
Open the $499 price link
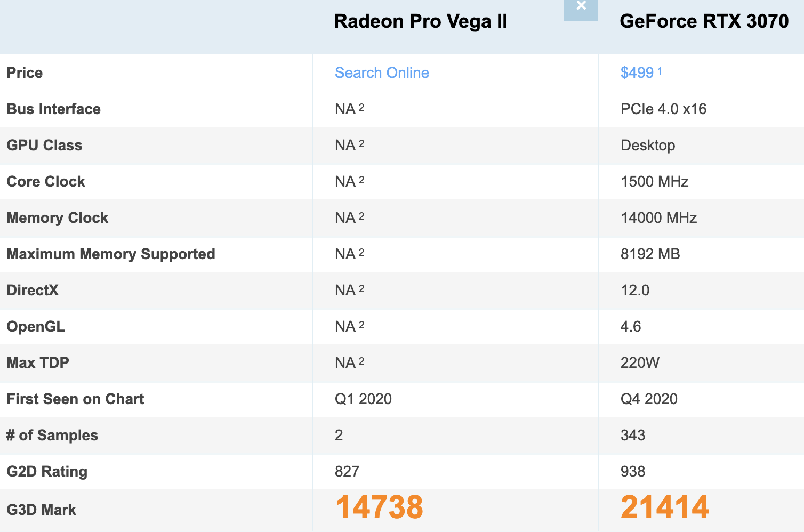click(x=637, y=72)
